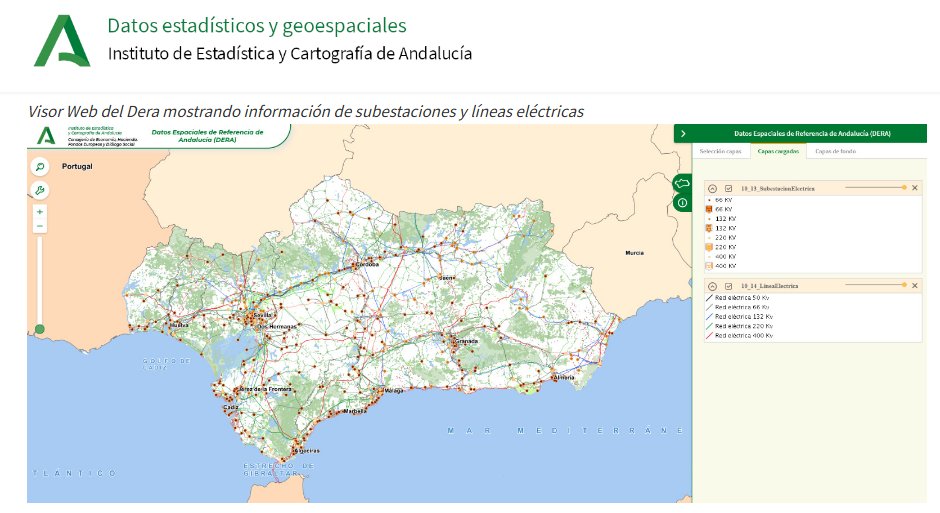940x513 pixels.
Task: Switch to the Selección capas tab
Action: tap(721, 151)
